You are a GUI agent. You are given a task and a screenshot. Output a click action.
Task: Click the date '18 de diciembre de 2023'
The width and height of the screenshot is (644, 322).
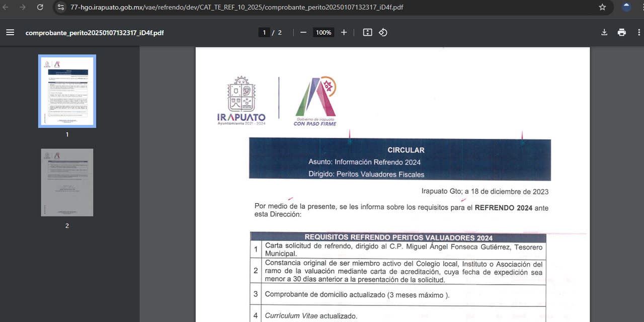pyautogui.click(x=509, y=192)
